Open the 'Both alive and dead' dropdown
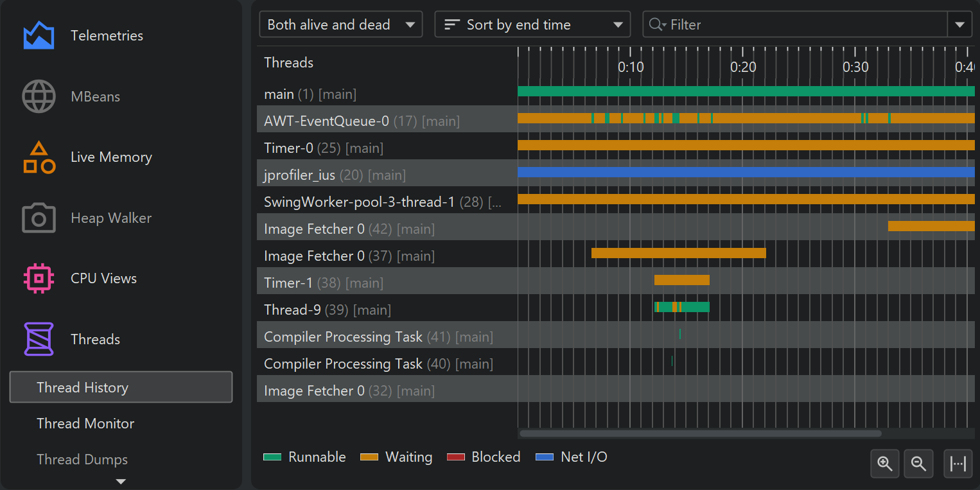 (340, 25)
